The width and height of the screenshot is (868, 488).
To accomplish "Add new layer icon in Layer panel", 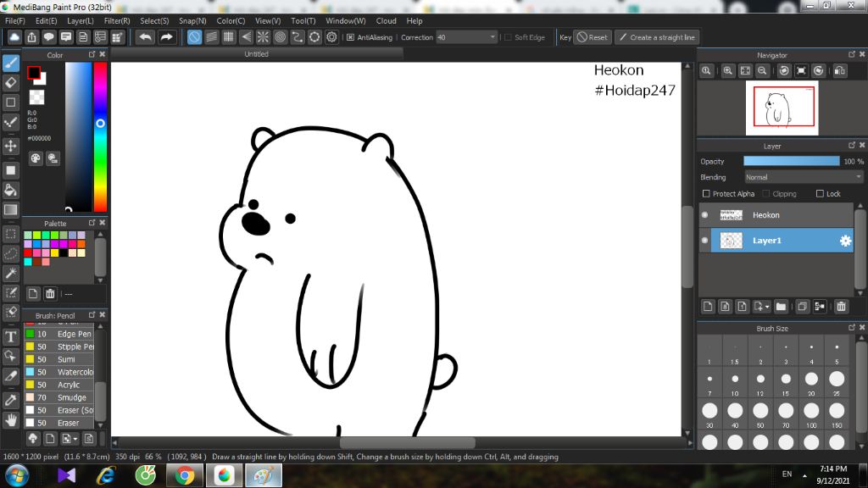I will coord(708,307).
